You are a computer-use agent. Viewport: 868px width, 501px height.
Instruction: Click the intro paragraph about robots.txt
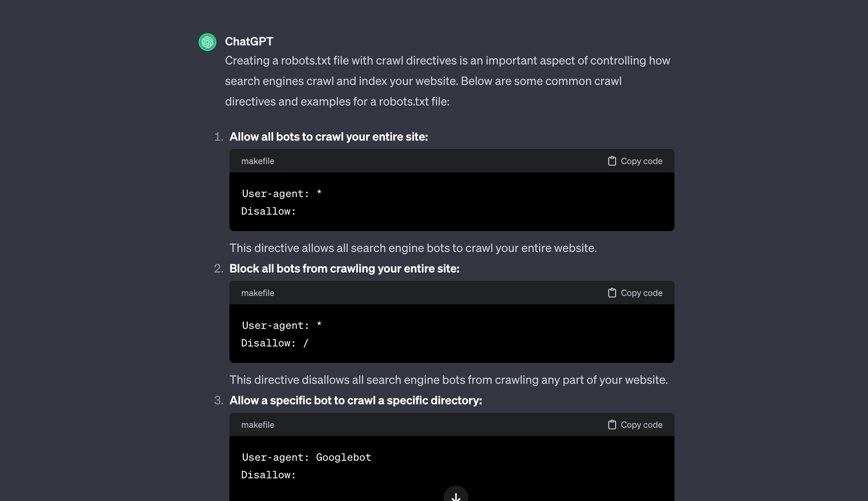[447, 81]
